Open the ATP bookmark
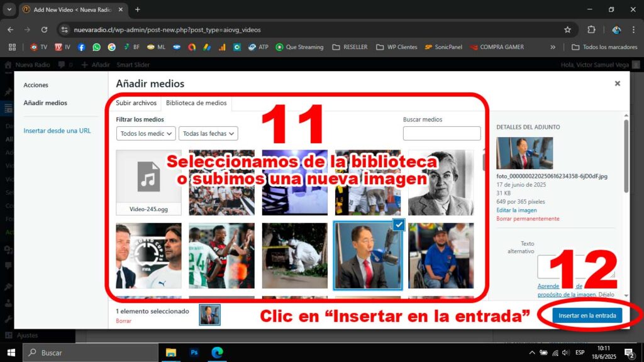This screenshot has width=644, height=362. (x=258, y=47)
